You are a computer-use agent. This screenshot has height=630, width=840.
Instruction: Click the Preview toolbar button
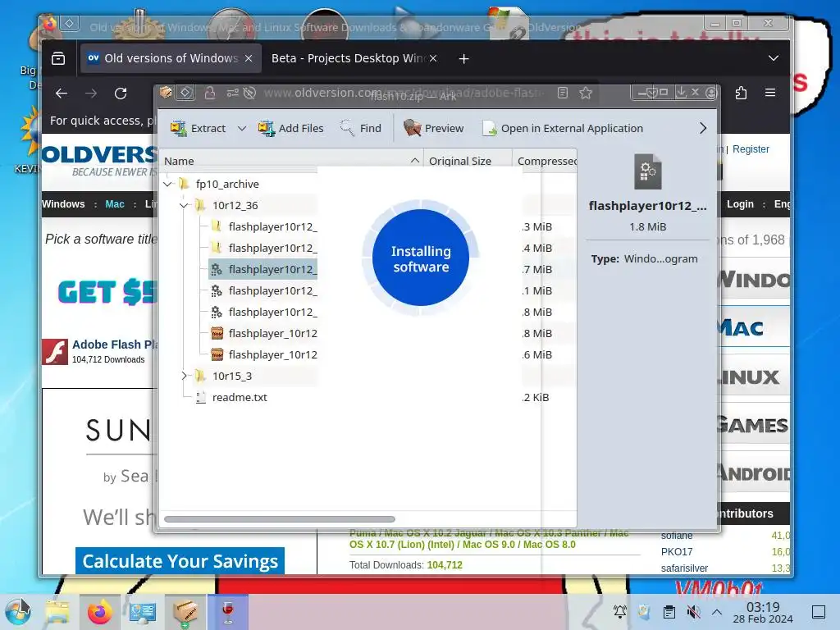tap(433, 129)
